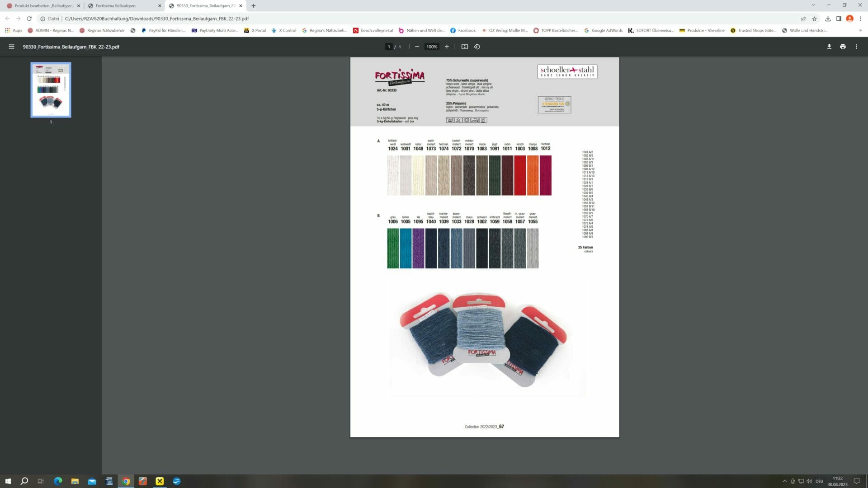Open Chrome downloads tray

tap(828, 19)
